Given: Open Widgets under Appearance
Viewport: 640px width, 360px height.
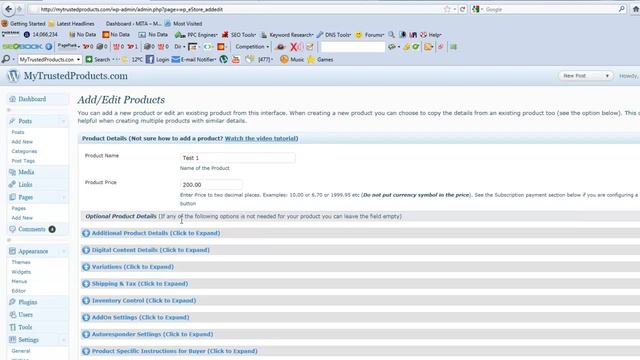Looking at the screenshot, I should pyautogui.click(x=21, y=272).
